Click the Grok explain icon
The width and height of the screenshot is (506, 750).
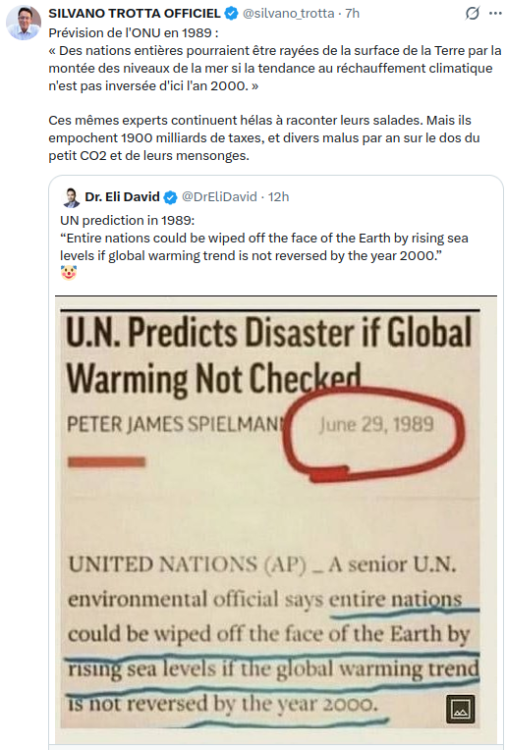click(472, 14)
